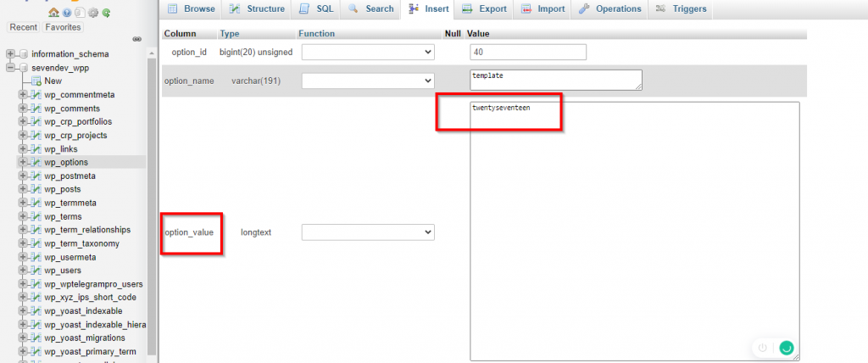Click the table icon beside wp_postmeta
Screen dimensions: 868x363
pyautogui.click(x=36, y=176)
